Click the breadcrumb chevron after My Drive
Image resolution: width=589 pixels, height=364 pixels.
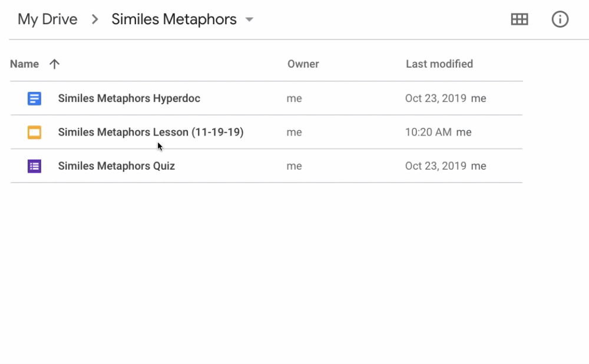(95, 19)
